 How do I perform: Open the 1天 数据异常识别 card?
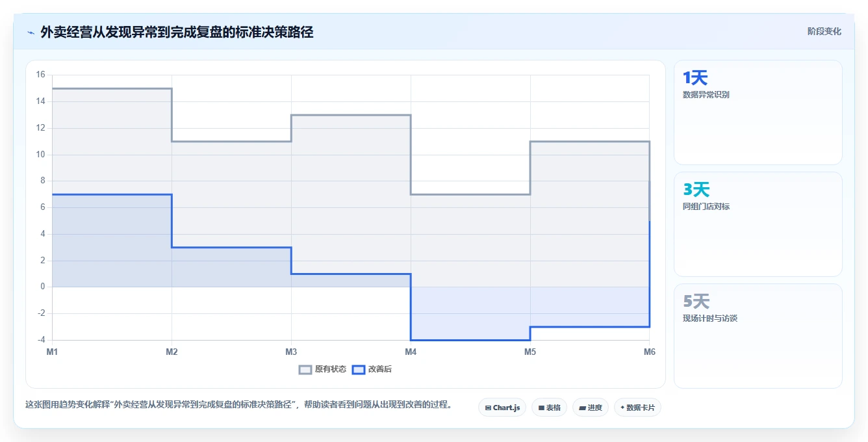(758, 112)
